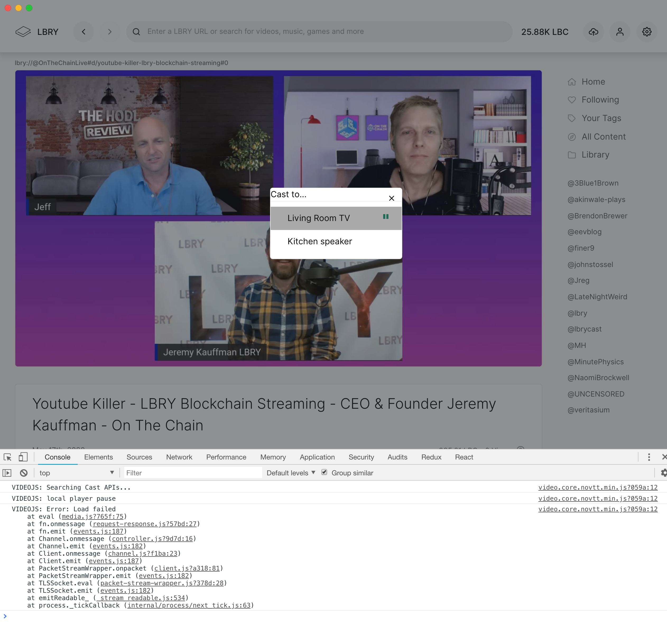667x644 pixels.
Task: Switch to the Console tab
Action: tap(58, 457)
